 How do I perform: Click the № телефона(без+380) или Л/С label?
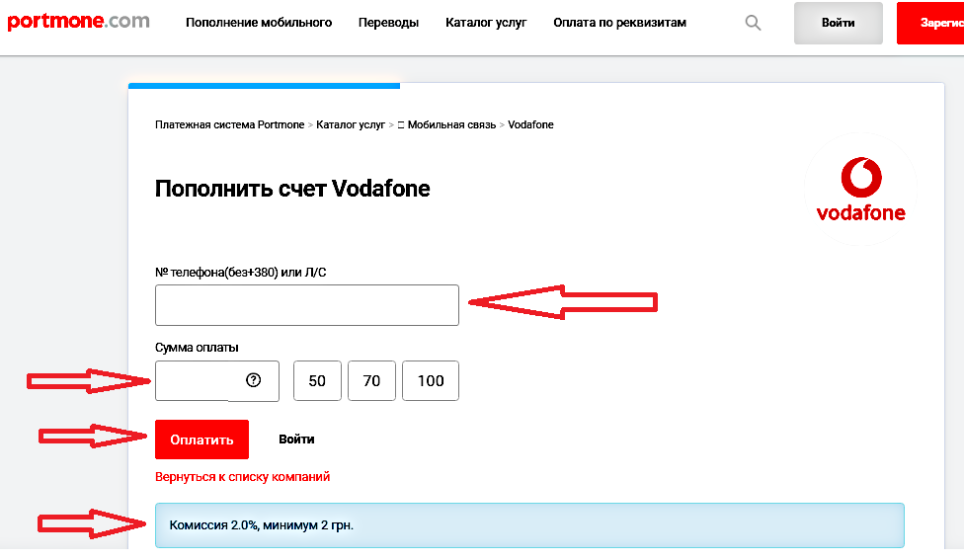click(240, 273)
